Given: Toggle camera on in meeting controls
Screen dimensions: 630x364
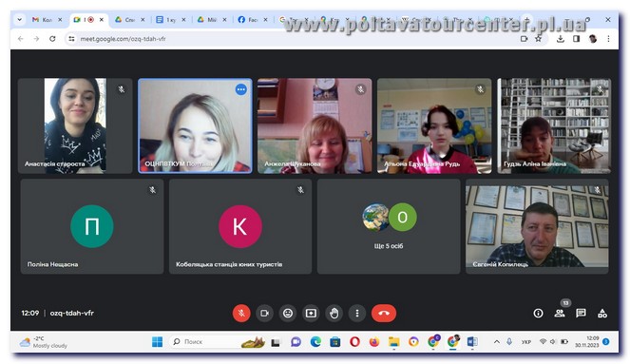Looking at the screenshot, I should pyautogui.click(x=264, y=313).
